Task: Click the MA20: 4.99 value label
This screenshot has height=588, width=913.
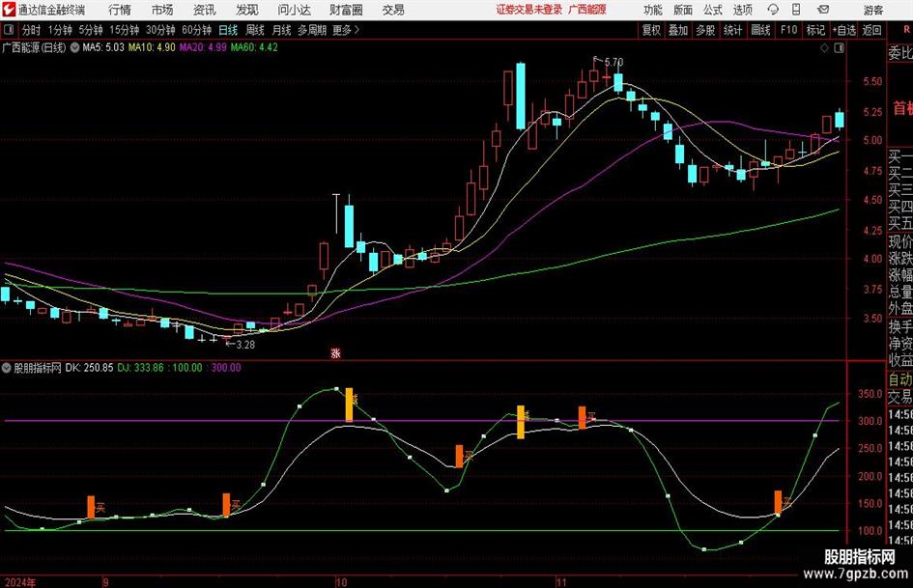Action: tap(203, 47)
